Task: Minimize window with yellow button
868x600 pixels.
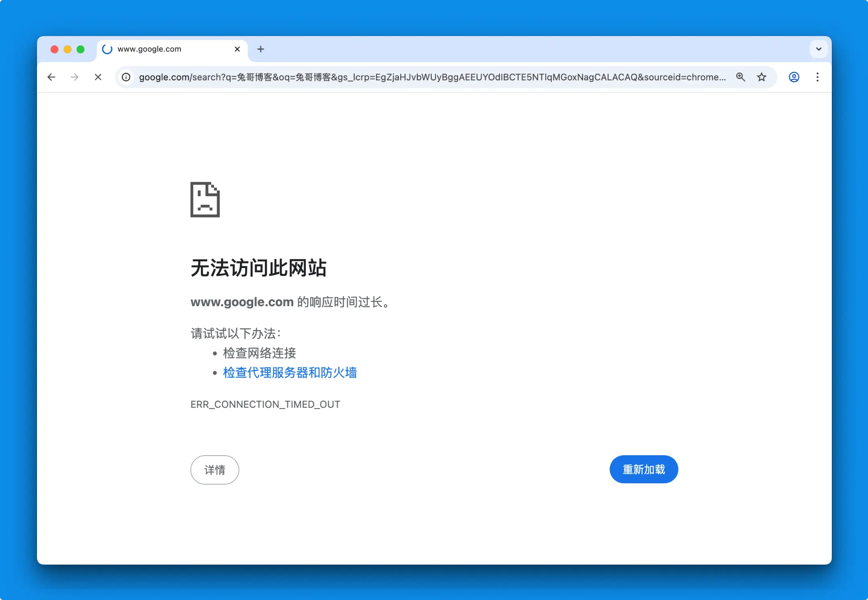Action: 68,49
